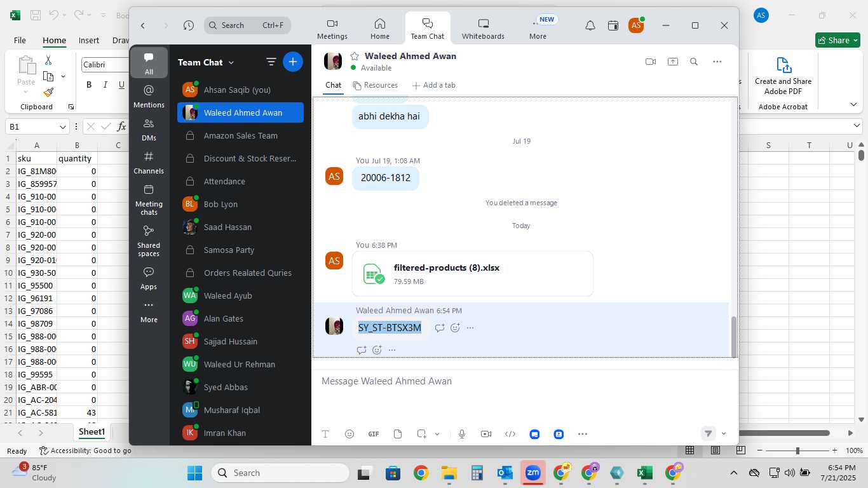The height and width of the screenshot is (488, 868).
Task: Click composer more options ellipsis
Action: (583, 434)
